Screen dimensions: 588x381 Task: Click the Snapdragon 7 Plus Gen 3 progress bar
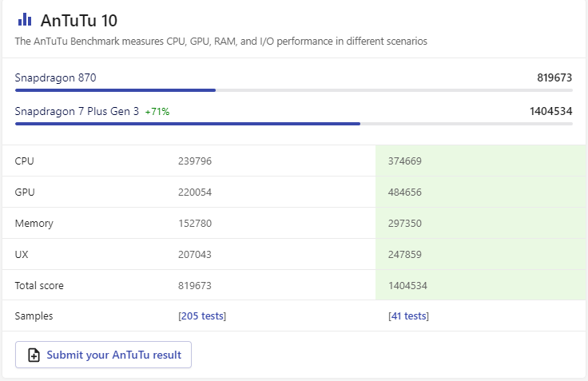[294, 124]
